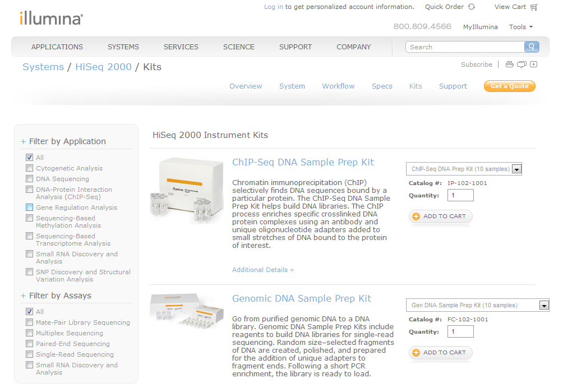Viewport: 563px width, 392px height.
Task: Open the Gen DNA Sample Prep Kit dropdown
Action: click(478, 305)
